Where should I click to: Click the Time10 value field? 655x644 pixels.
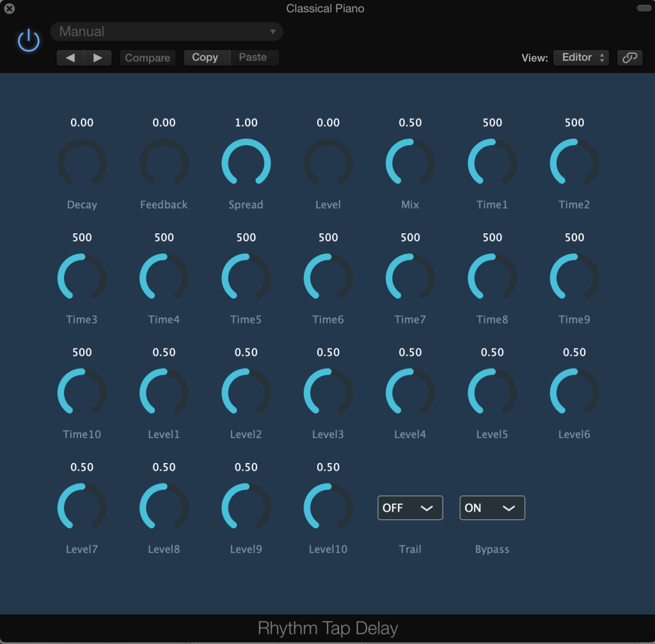(x=82, y=352)
